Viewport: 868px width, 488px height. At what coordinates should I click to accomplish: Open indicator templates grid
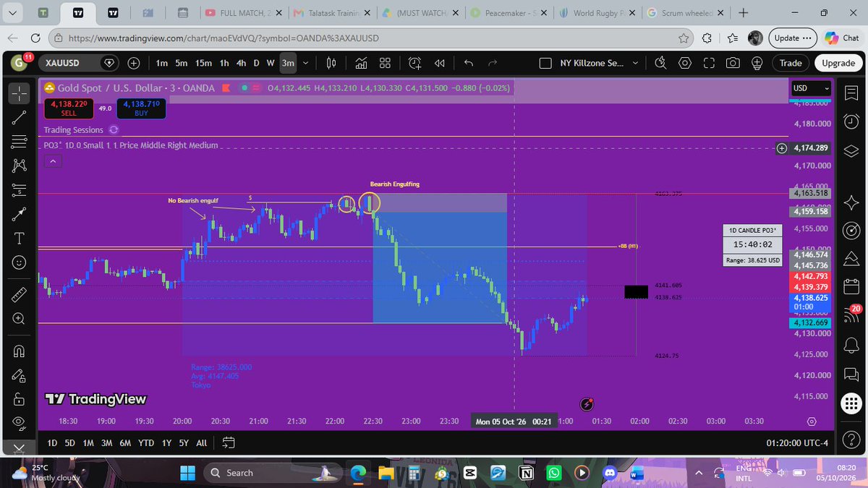pyautogui.click(x=385, y=63)
